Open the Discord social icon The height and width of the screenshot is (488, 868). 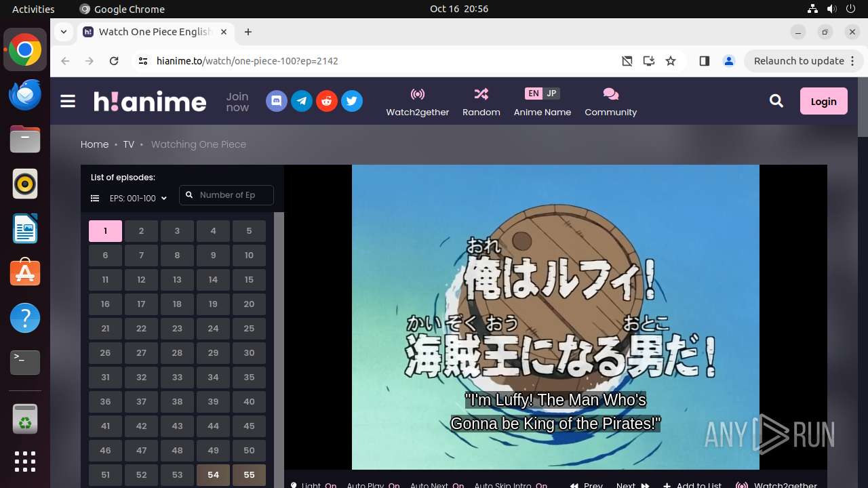click(x=276, y=102)
